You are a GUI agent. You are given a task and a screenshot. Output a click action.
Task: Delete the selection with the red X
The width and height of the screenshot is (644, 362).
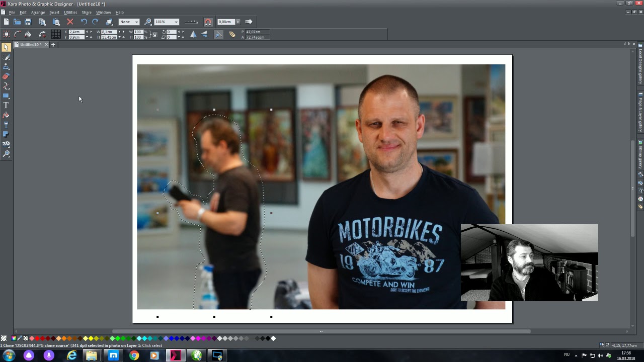(70, 22)
